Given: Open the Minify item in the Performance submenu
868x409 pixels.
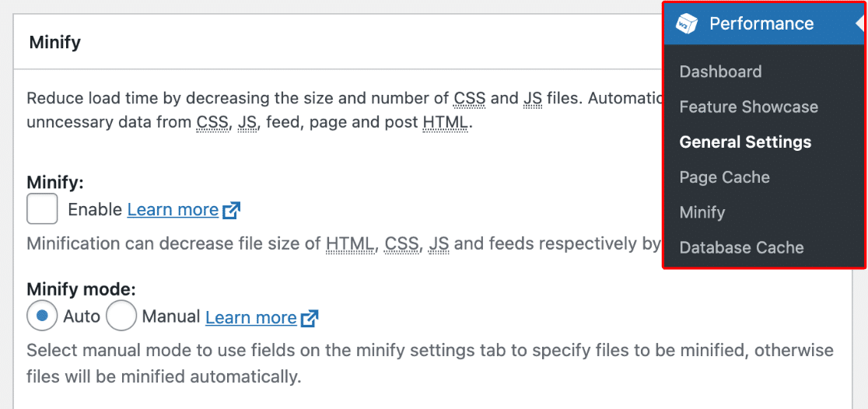Looking at the screenshot, I should (702, 212).
